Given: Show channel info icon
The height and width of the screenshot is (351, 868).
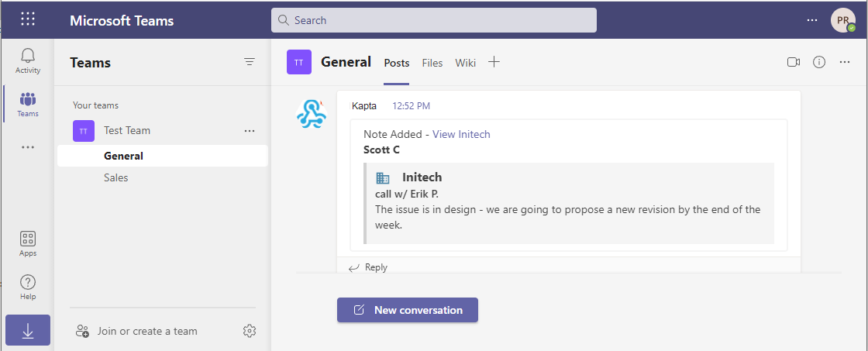Looking at the screenshot, I should (819, 62).
